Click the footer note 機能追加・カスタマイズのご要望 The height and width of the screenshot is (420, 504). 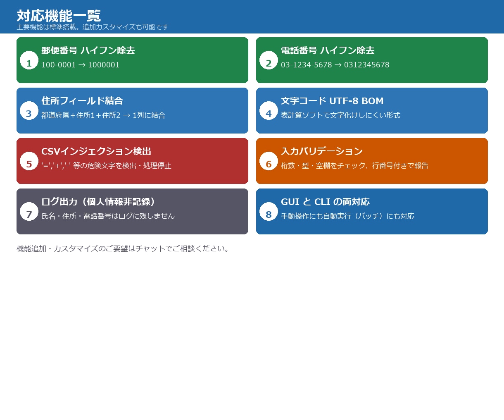pyautogui.click(x=123, y=248)
